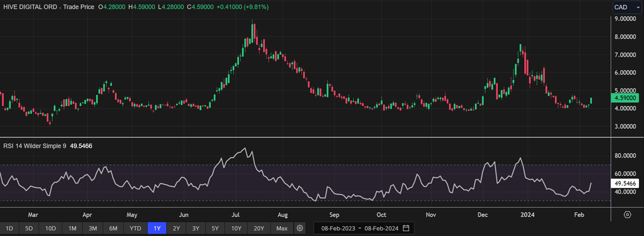Switch to the 2Y range
The image size is (644, 236).
(176, 228)
